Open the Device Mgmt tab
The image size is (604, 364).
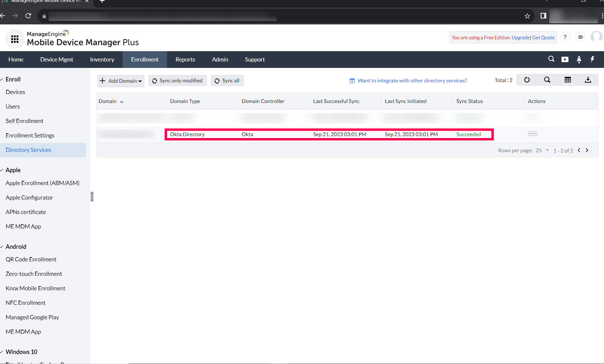57,60
